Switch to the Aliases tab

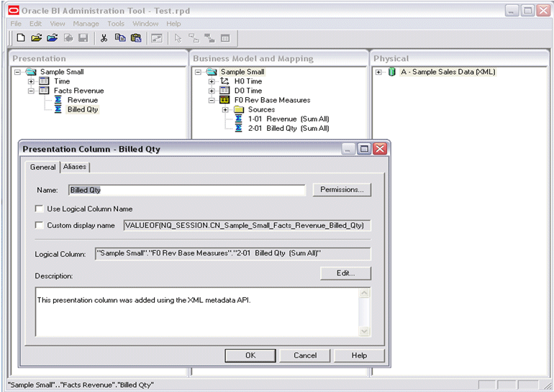(75, 167)
